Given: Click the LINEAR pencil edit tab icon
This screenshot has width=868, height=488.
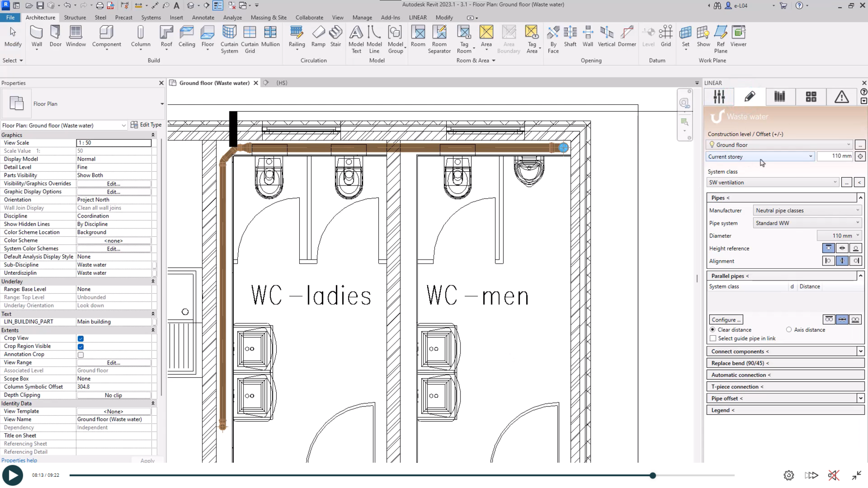Looking at the screenshot, I should click(749, 97).
